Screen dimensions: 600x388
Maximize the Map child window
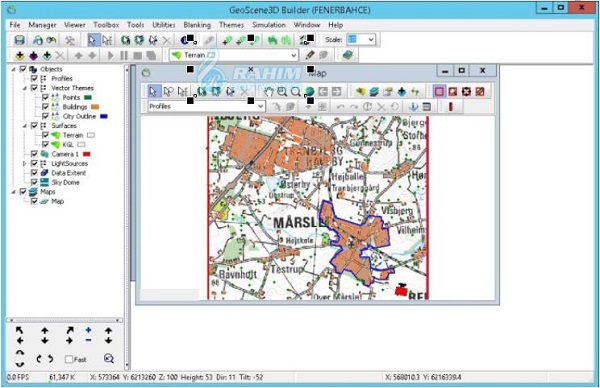click(x=462, y=70)
